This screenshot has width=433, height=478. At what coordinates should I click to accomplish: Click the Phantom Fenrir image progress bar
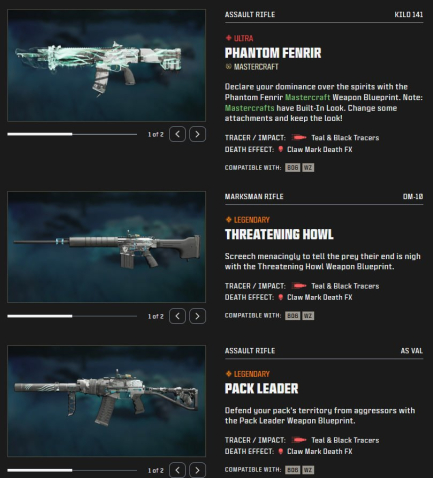pos(72,134)
